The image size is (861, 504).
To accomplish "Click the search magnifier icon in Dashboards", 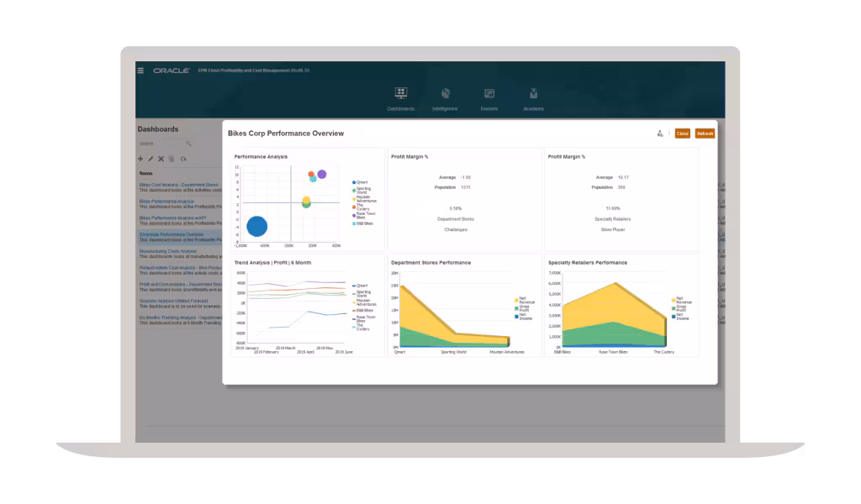I will click(x=188, y=144).
